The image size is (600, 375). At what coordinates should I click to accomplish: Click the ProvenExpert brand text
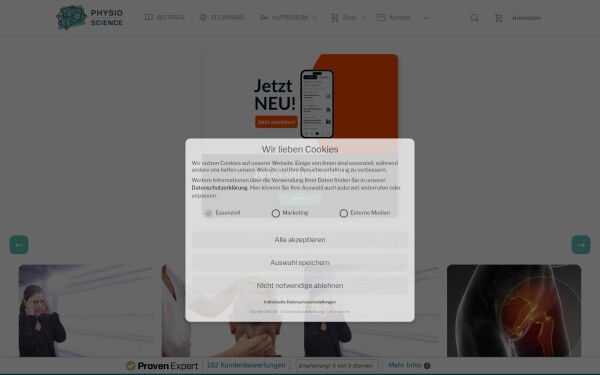[168, 366]
